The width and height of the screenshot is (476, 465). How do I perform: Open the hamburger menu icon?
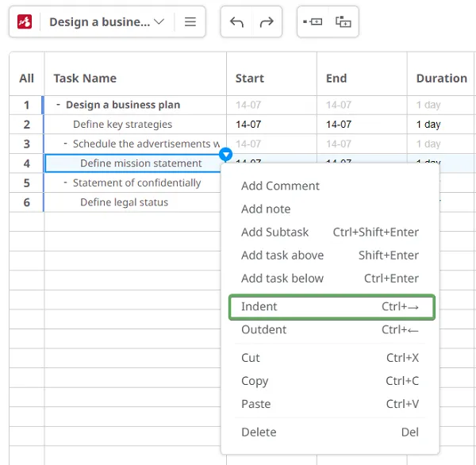[x=190, y=22]
